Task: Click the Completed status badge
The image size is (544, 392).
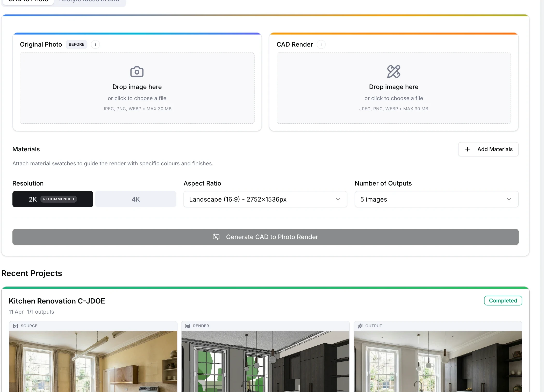Action: click(x=503, y=300)
